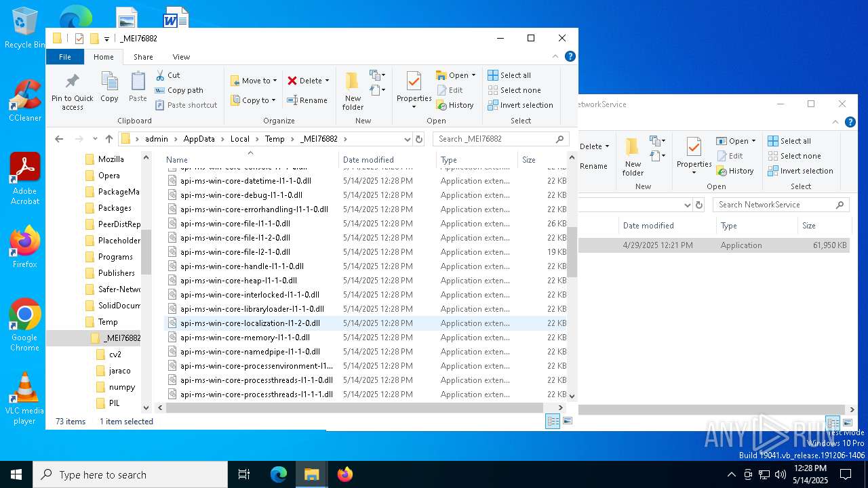Open File Explorer on the taskbar
Screen dimensions: 868x488
pyautogui.click(x=311, y=474)
